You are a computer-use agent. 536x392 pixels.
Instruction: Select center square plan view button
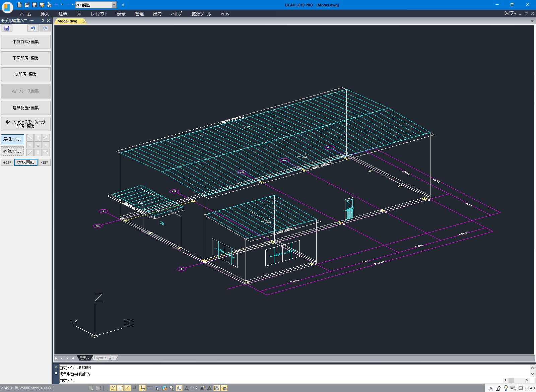38,145
